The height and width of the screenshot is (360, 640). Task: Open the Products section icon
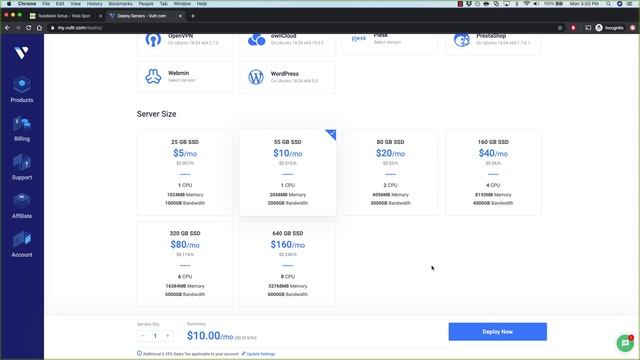click(x=22, y=85)
